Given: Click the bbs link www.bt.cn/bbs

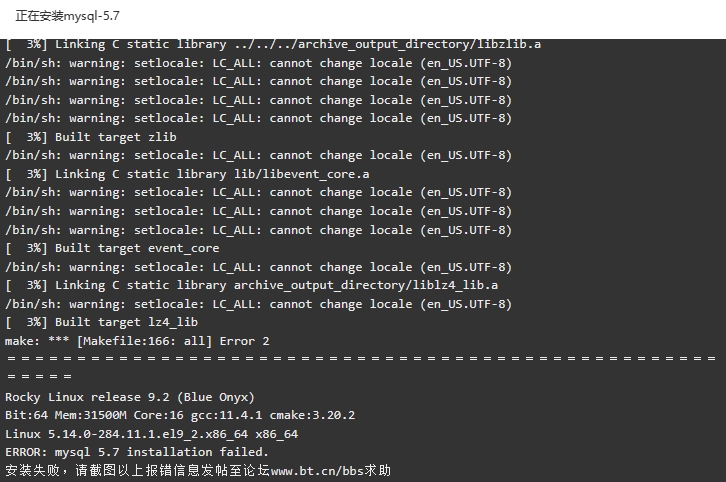Looking at the screenshot, I should pos(324,471).
